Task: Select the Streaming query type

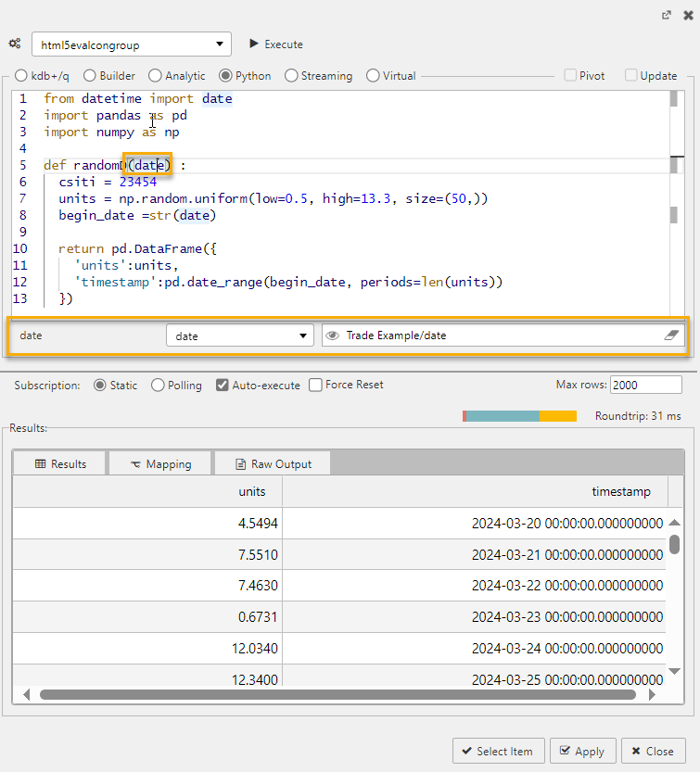Action: pos(291,76)
